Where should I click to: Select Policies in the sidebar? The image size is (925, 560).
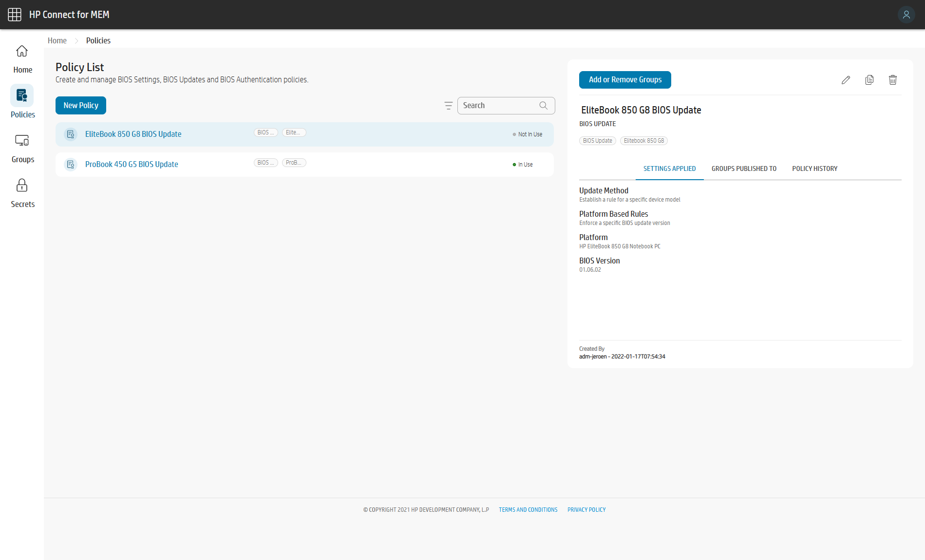click(22, 102)
